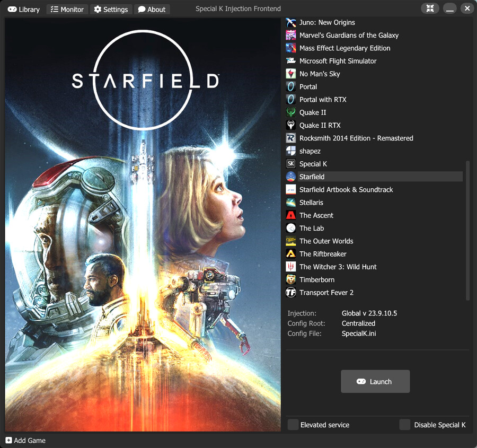The width and height of the screenshot is (477, 448).
Task: Open the Settings tab
Action: (111, 10)
